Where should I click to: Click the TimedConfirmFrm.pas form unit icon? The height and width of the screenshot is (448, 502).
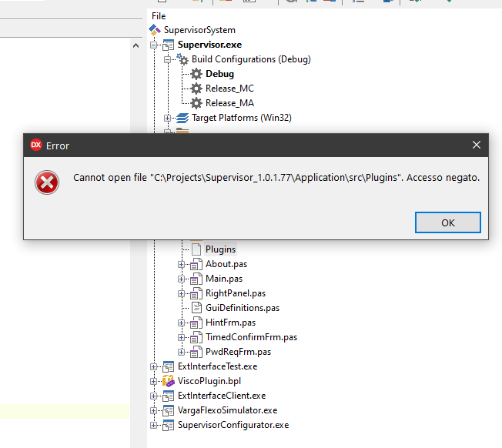(x=196, y=337)
